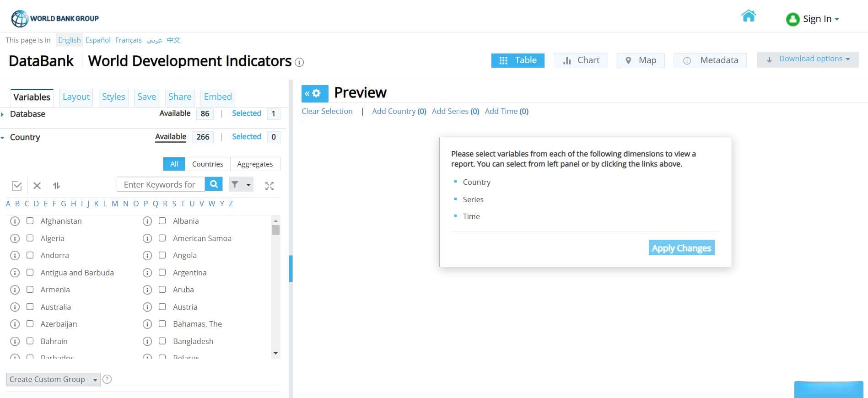The height and width of the screenshot is (398, 868).
Task: Click the Apply Changes button
Action: click(x=682, y=248)
